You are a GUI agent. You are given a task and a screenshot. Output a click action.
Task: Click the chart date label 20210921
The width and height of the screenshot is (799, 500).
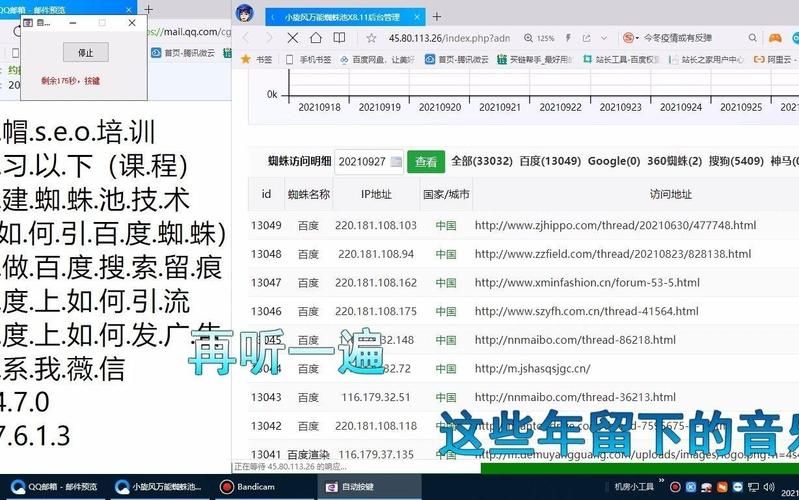500,107
